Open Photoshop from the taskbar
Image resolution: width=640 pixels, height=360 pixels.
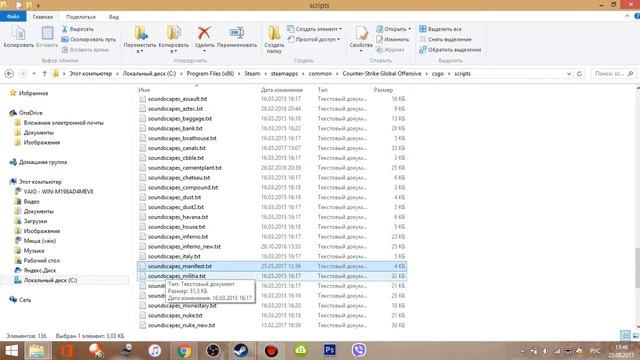coord(330,350)
